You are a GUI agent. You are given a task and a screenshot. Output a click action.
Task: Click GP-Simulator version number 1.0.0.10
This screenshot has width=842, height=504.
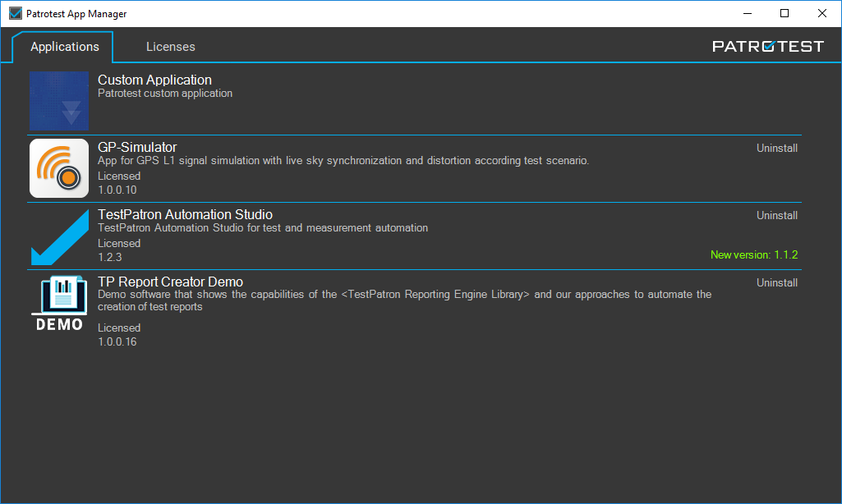click(x=117, y=190)
